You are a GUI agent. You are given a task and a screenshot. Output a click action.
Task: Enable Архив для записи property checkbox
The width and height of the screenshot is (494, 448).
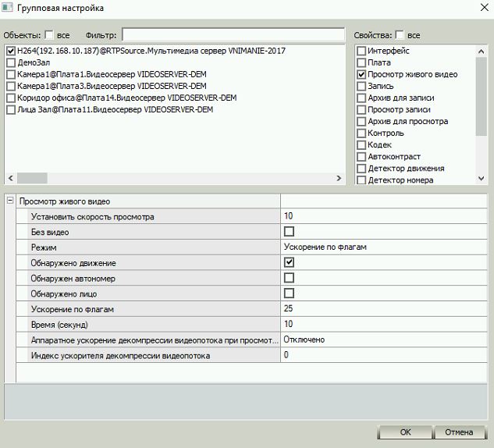[x=361, y=98]
